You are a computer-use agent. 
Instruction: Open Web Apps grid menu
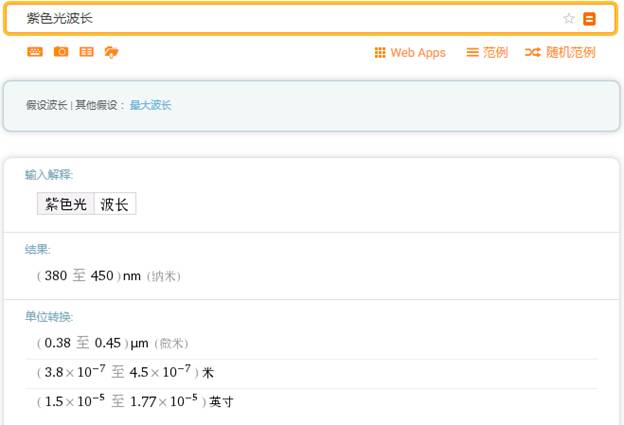(x=410, y=53)
